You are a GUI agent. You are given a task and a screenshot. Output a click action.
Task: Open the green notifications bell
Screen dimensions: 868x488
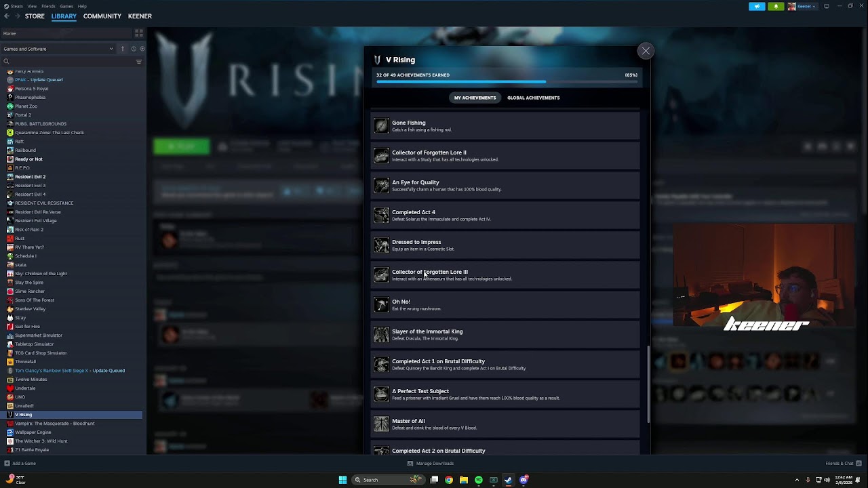click(x=776, y=6)
